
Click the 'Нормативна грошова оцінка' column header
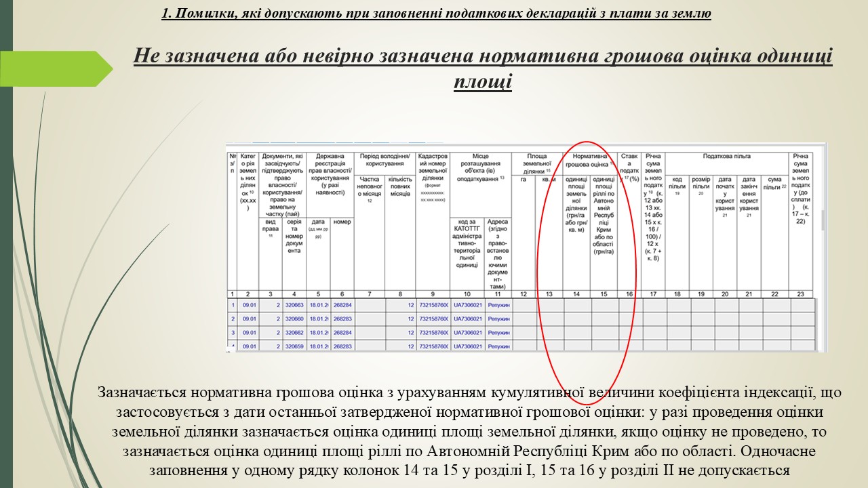[589, 160]
